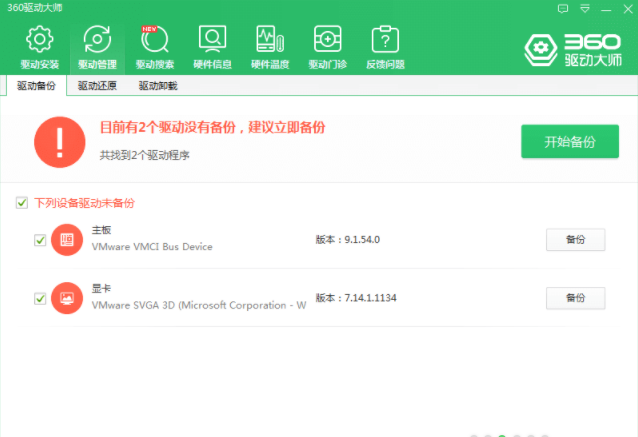Select the 驱动管理 driver management icon
Image resolution: width=638 pixels, height=437 pixels.
97,47
